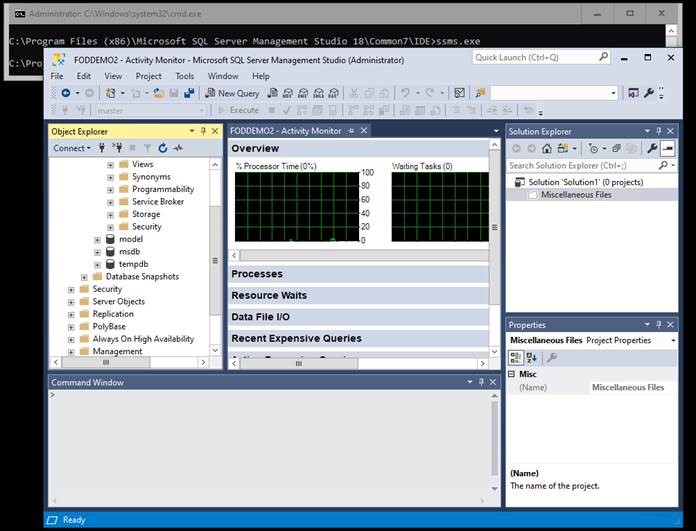
Task: Open the Connect dropdown in Object Explorer
Action: click(x=72, y=148)
